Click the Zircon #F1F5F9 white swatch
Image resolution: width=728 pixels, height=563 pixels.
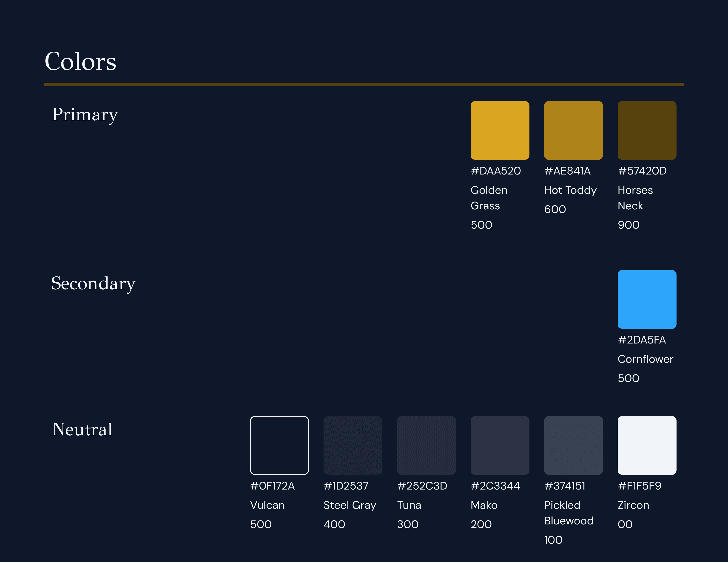point(647,445)
